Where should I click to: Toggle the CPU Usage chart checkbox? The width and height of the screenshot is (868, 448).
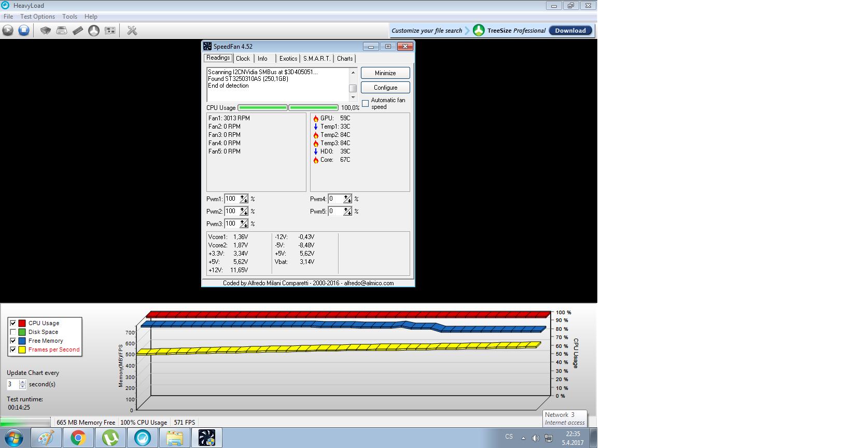[13, 323]
